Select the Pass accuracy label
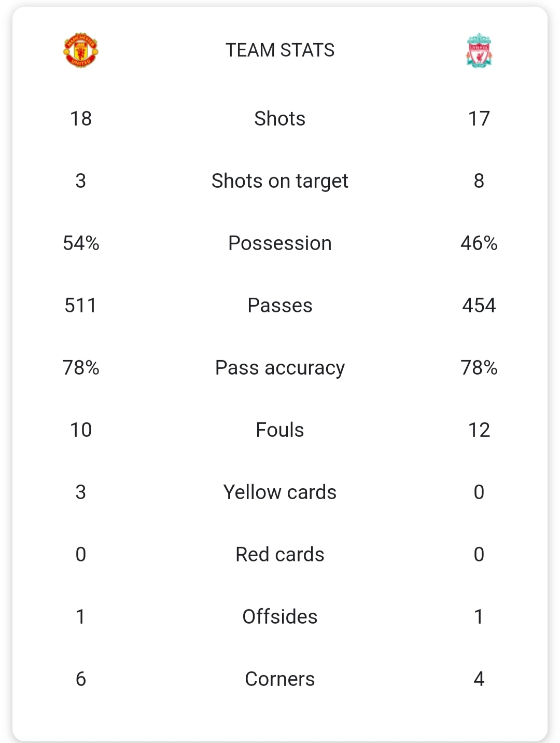 pyautogui.click(x=280, y=367)
